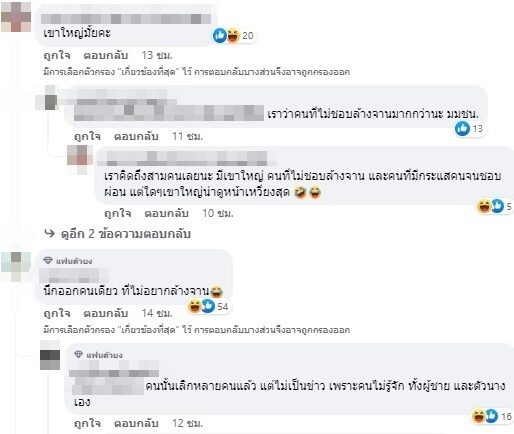Click like reaction icon showing 20 reactions
Image resolution: width=514 pixels, height=434 pixels.
click(x=220, y=35)
